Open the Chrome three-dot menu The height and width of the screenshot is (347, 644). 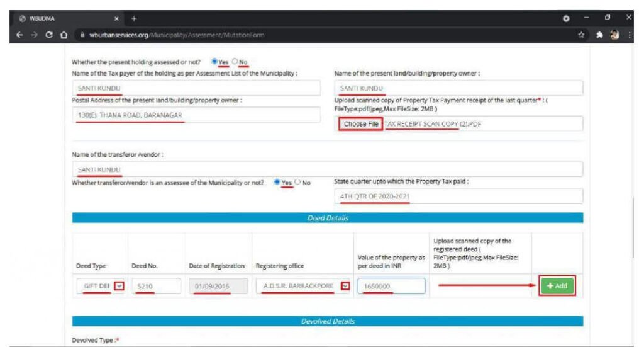pos(629,35)
